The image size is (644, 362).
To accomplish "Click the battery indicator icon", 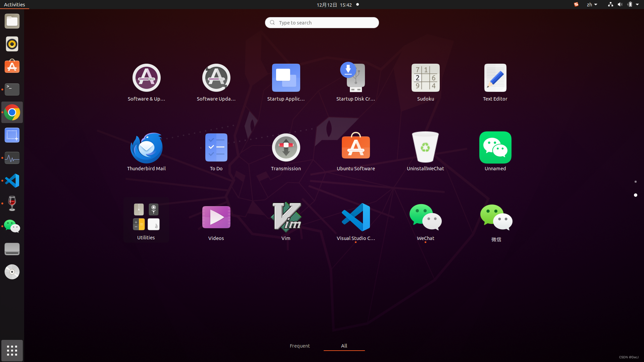I will (x=630, y=5).
